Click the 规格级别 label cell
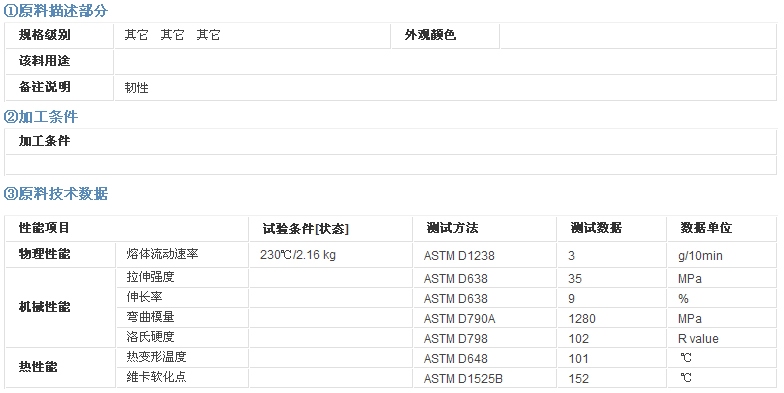 coord(60,36)
